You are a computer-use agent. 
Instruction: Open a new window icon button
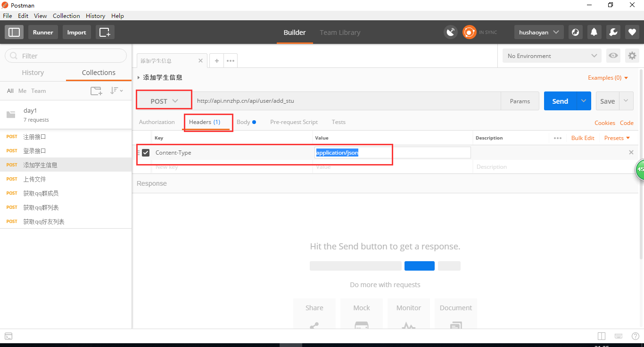[x=105, y=32]
